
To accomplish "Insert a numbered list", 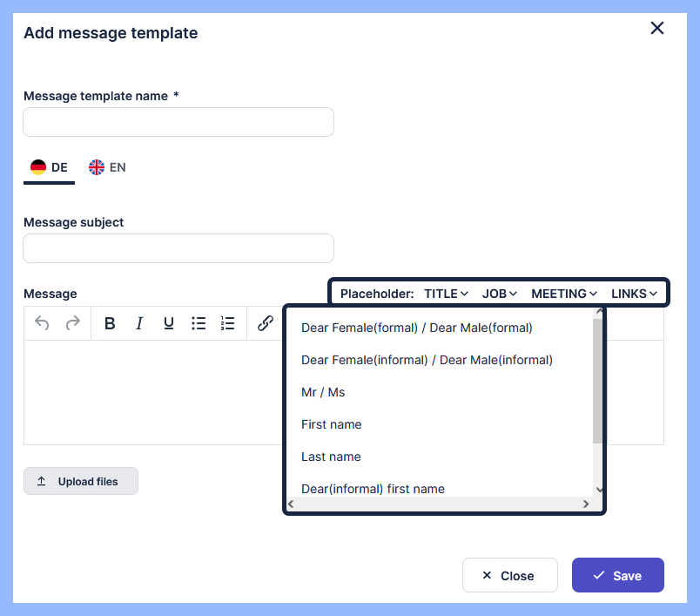I will point(228,323).
